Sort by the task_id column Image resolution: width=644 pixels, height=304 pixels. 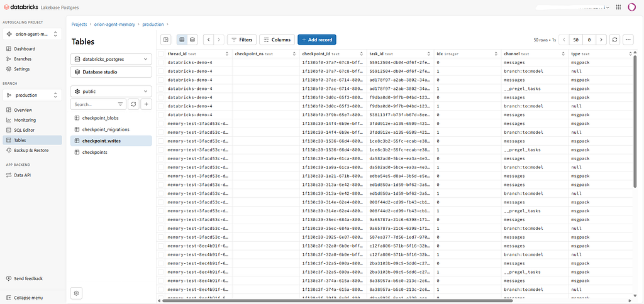(429, 54)
